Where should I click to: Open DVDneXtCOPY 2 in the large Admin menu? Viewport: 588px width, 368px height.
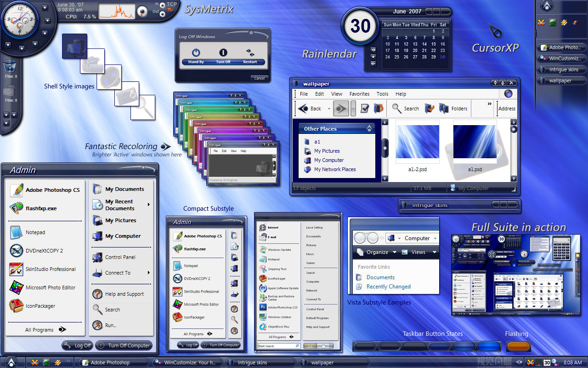point(36,251)
